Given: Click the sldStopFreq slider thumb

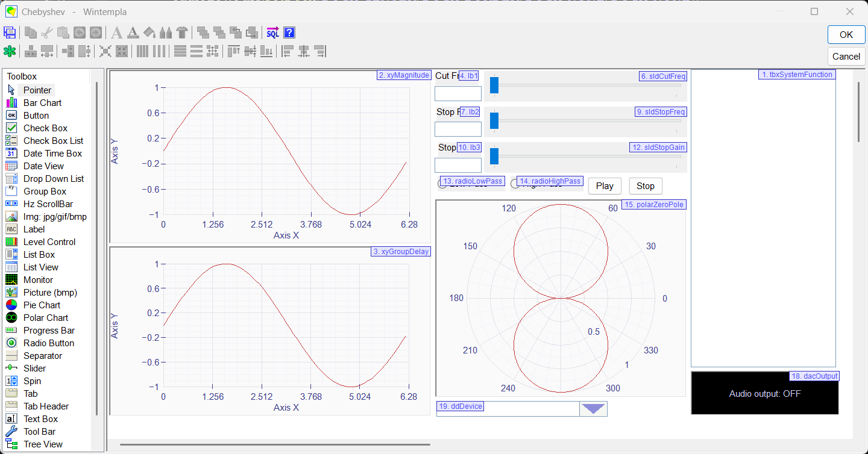Looking at the screenshot, I should point(494,121).
